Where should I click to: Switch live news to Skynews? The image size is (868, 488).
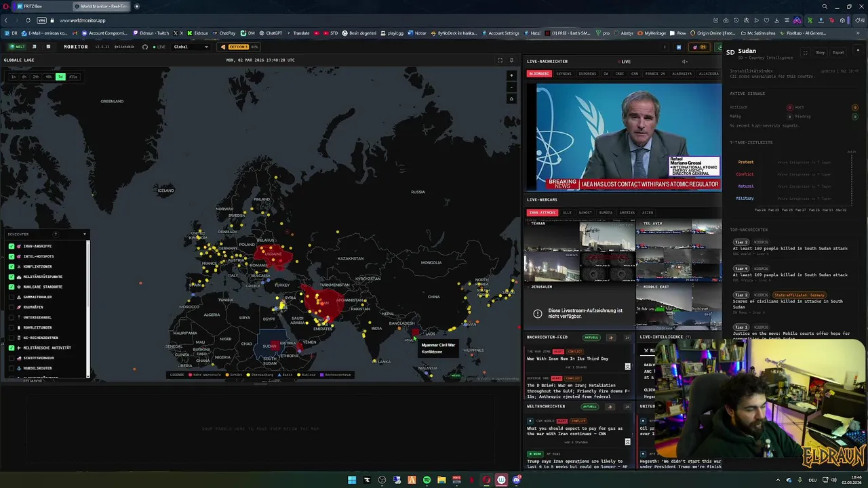click(x=564, y=73)
